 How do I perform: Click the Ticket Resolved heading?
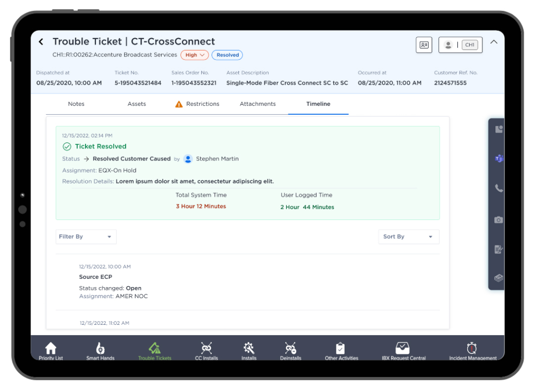(101, 146)
